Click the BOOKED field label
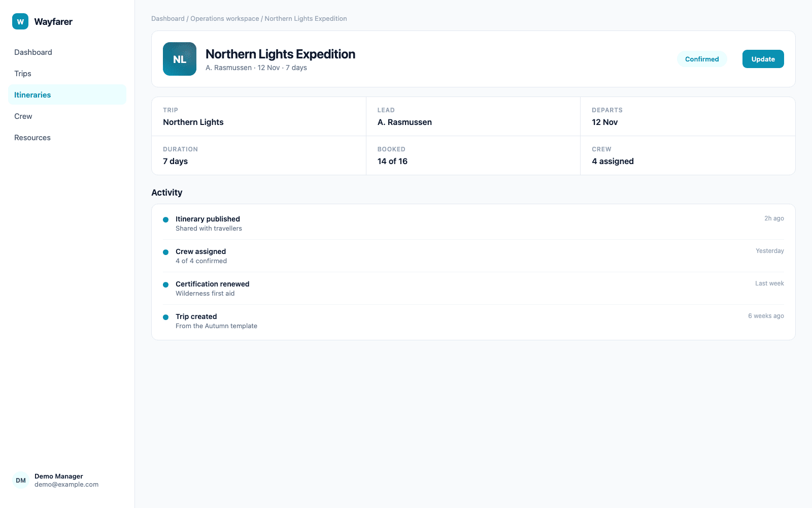Screen dimensions: 812x508 click(x=391, y=149)
